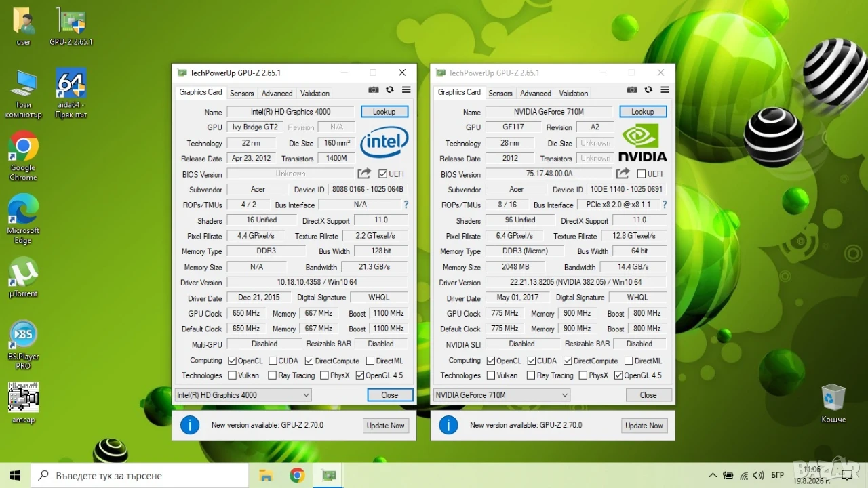
Task: Select the 'Този компютър' desktop icon
Action: point(23,93)
